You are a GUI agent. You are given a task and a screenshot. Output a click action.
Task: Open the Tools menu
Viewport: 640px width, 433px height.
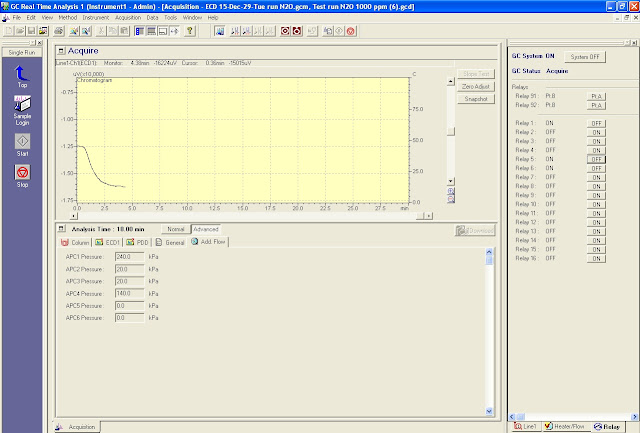point(171,18)
